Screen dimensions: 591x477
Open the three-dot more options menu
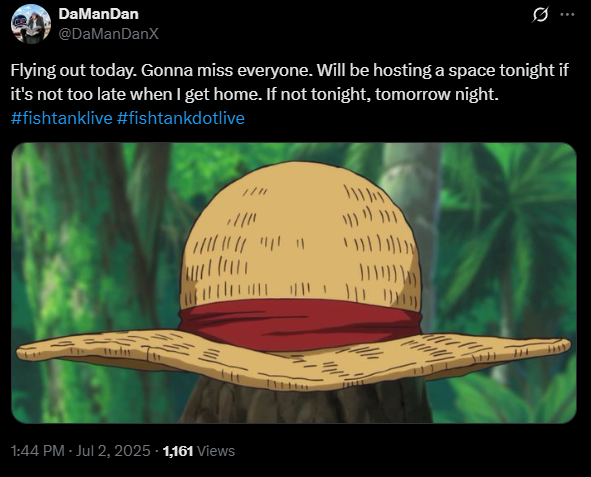click(x=567, y=15)
